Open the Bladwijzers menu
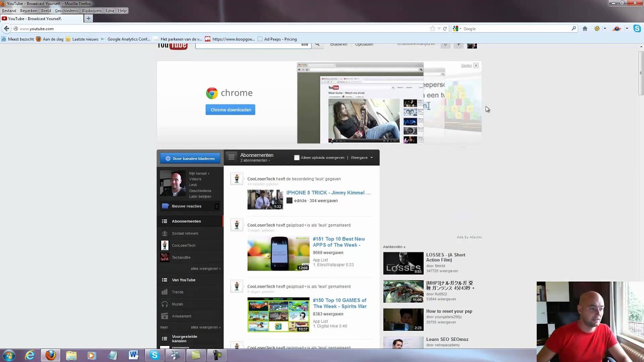 (x=92, y=11)
